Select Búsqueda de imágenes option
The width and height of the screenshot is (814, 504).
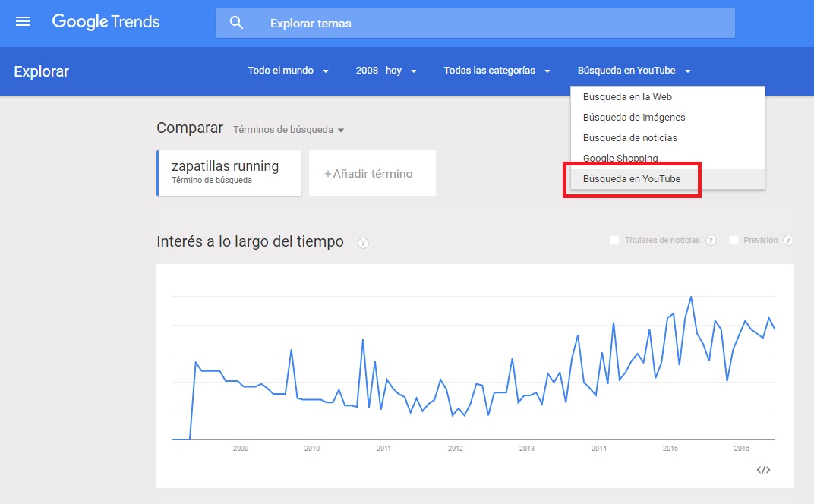tap(667, 118)
